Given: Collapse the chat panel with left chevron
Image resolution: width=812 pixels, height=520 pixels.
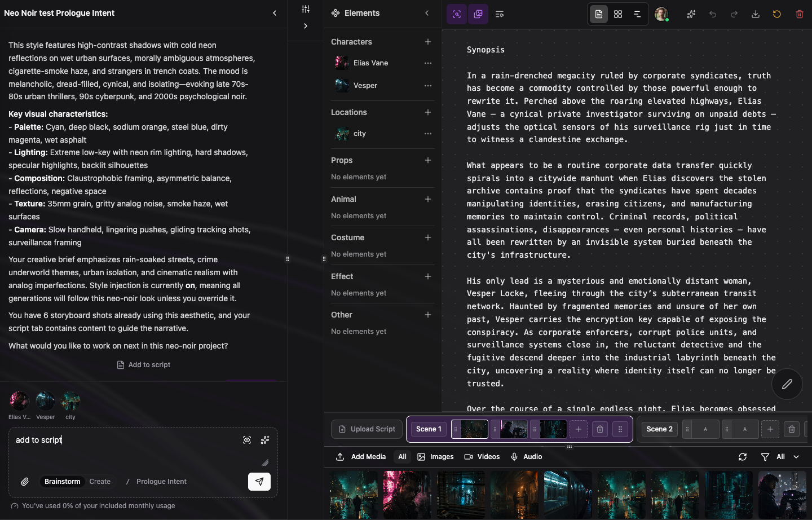Looking at the screenshot, I should 275,13.
